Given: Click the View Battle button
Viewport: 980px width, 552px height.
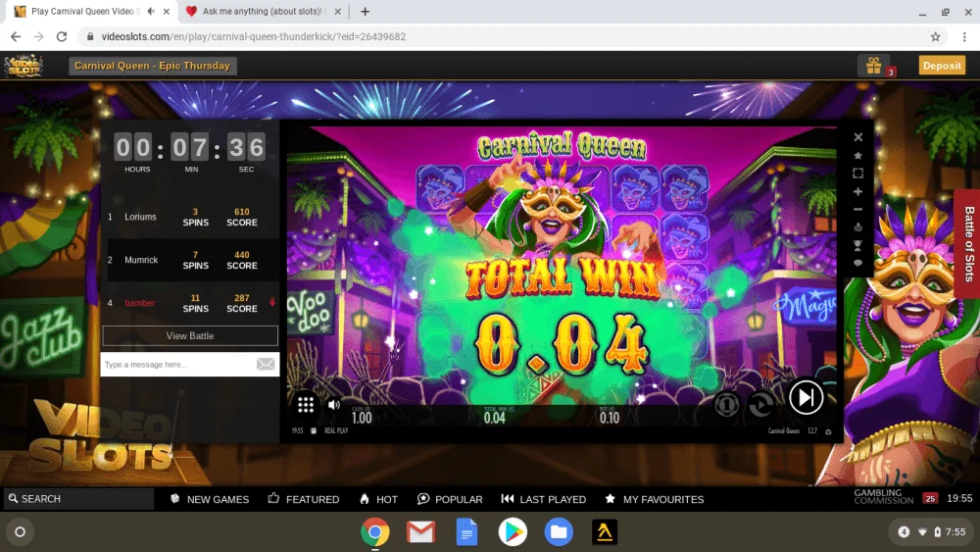Looking at the screenshot, I should [x=190, y=335].
